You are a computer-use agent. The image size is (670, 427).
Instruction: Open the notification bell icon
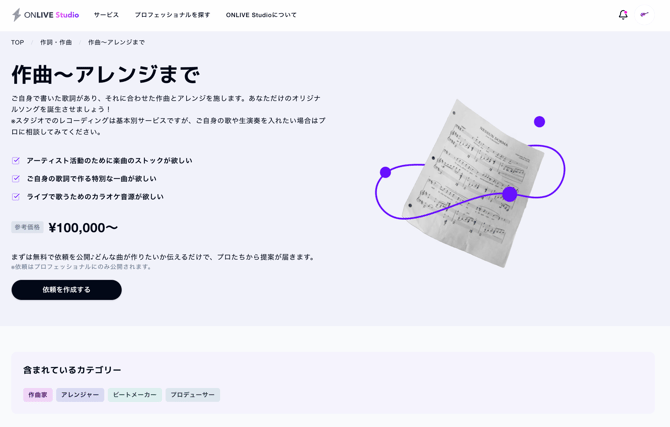(x=623, y=15)
